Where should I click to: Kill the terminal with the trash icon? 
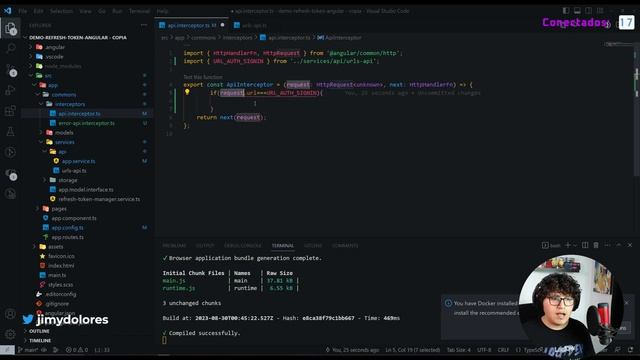coord(596,245)
